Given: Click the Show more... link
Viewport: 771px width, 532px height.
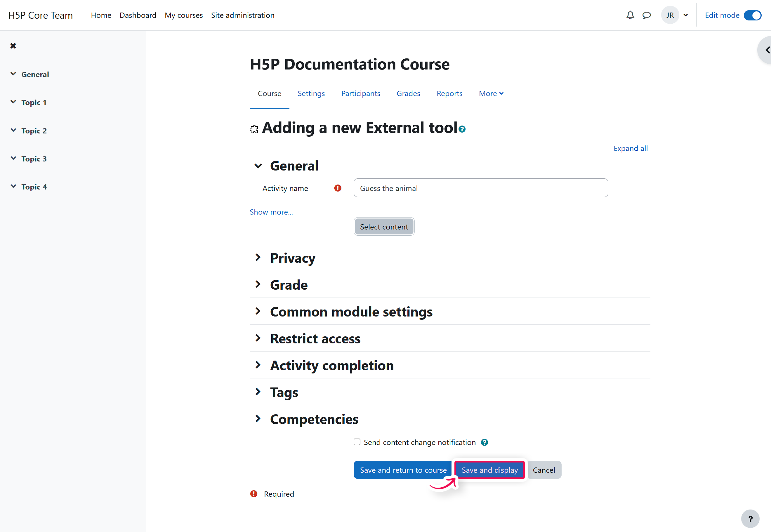Looking at the screenshot, I should pos(271,212).
